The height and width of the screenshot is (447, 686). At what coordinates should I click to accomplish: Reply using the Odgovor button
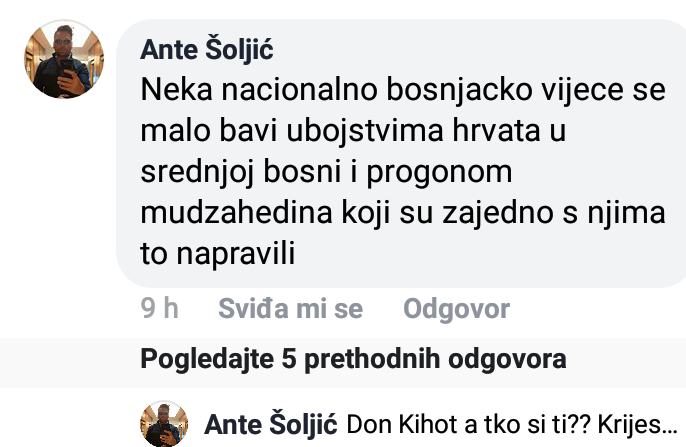[456, 308]
